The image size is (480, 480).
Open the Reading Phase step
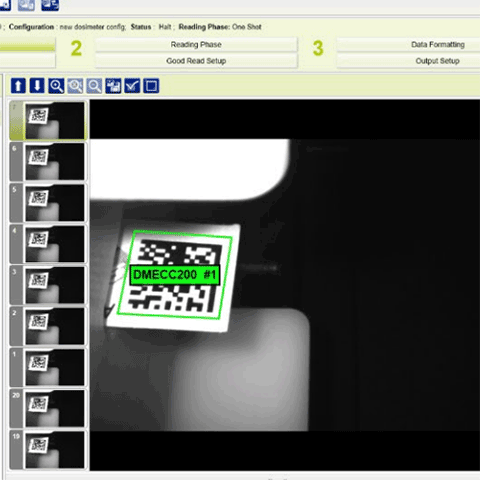pyautogui.click(x=196, y=44)
